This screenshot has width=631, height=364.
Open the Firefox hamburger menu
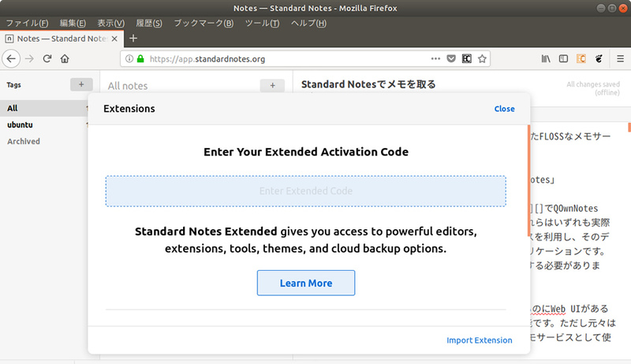pyautogui.click(x=620, y=58)
